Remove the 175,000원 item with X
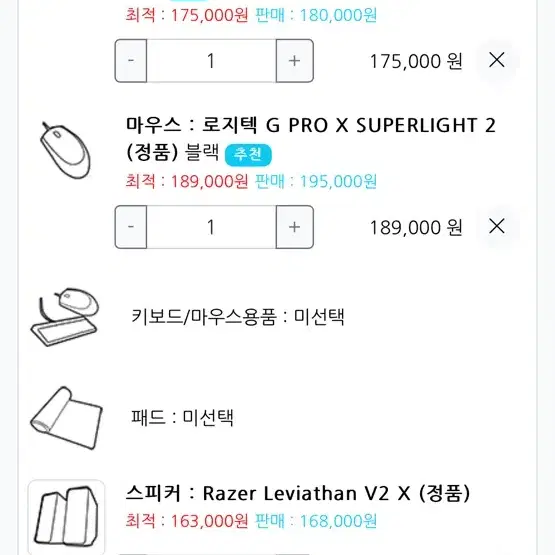 497,60
